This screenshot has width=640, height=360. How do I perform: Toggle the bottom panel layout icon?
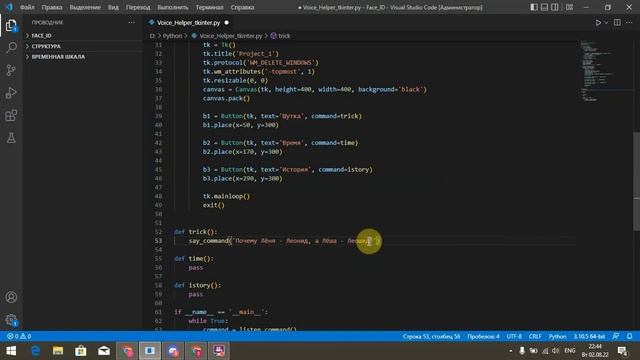tap(544, 7)
